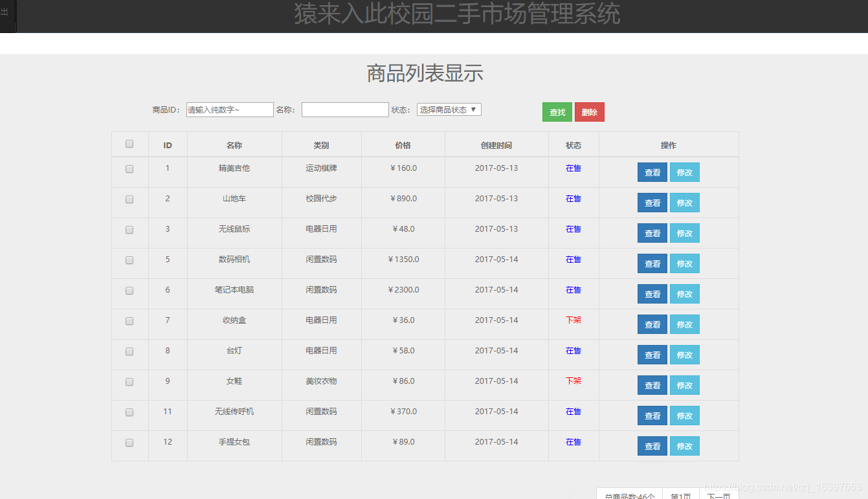View 台灯 using 查看 button
This screenshot has height=499, width=868.
tap(652, 355)
